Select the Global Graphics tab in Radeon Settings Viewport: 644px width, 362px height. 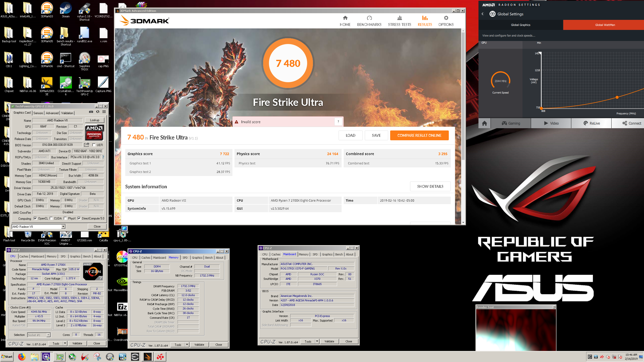[x=521, y=25]
